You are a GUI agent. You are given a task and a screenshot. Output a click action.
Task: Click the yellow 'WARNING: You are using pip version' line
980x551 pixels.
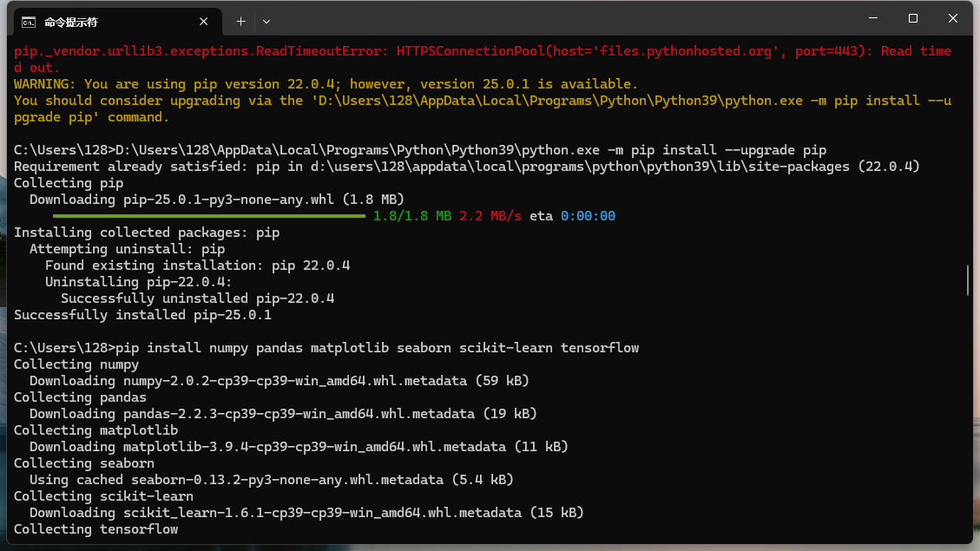pyautogui.click(x=326, y=84)
